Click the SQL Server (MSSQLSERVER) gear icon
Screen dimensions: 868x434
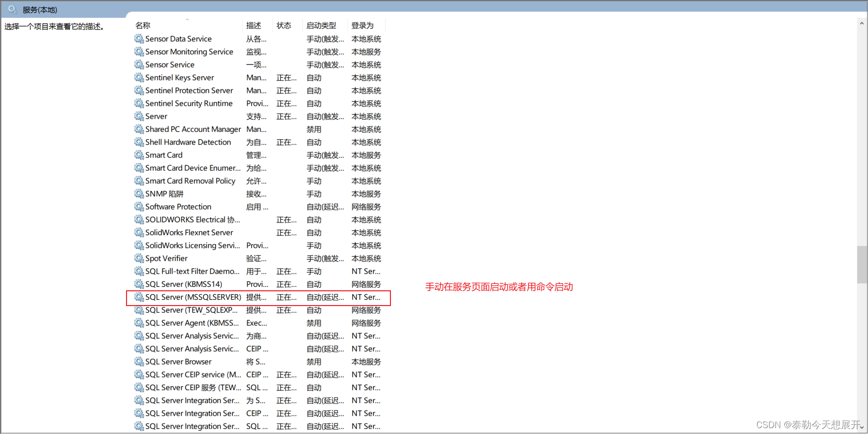pos(139,297)
